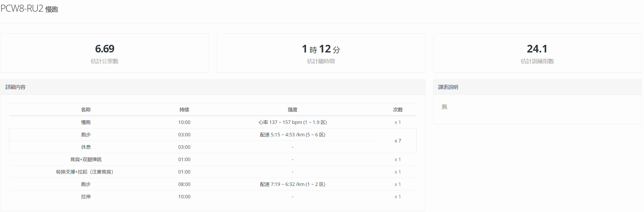Screen dimensions: 644x212
Task: Click the 持续 column header
Action: [x=184, y=109]
